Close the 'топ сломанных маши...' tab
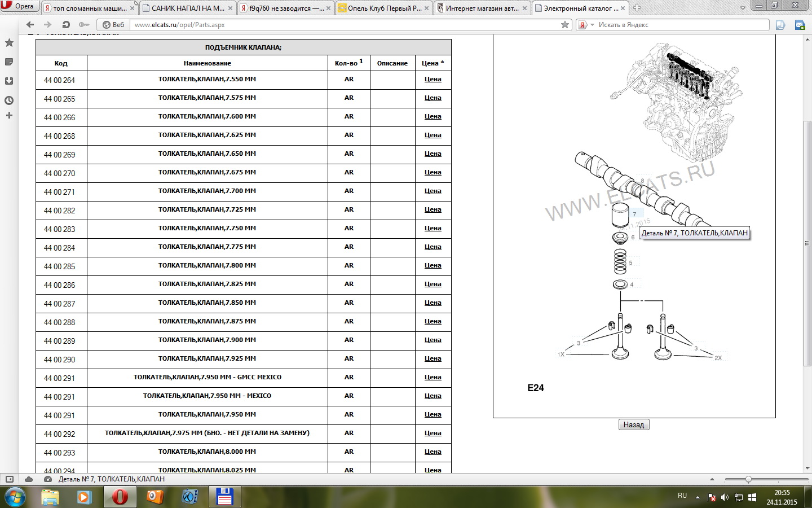The height and width of the screenshot is (508, 812). (132, 8)
